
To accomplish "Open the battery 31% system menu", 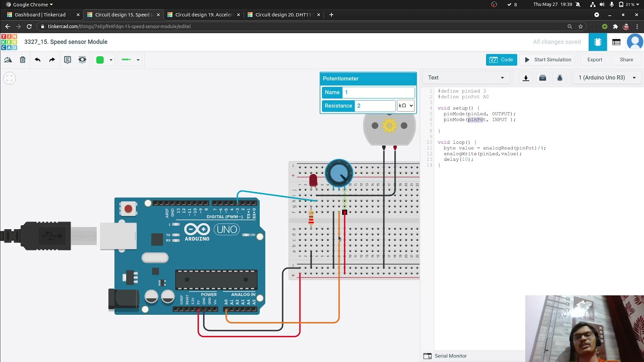I will click(x=629, y=5).
